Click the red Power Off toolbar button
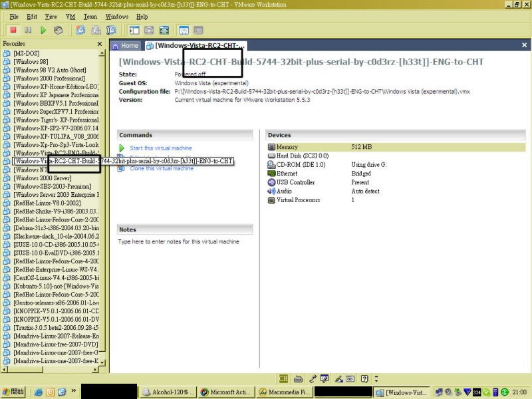Screen dimensions: 532x399 point(13,30)
